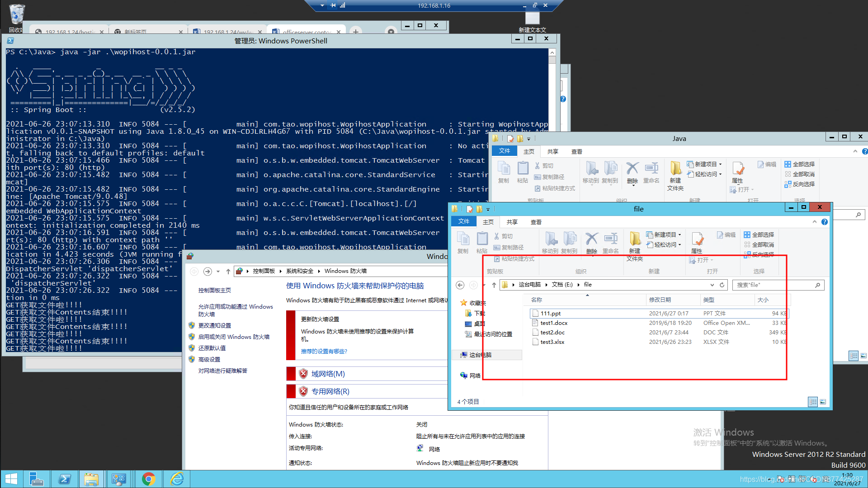Open Share tab in Java window

click(553, 151)
